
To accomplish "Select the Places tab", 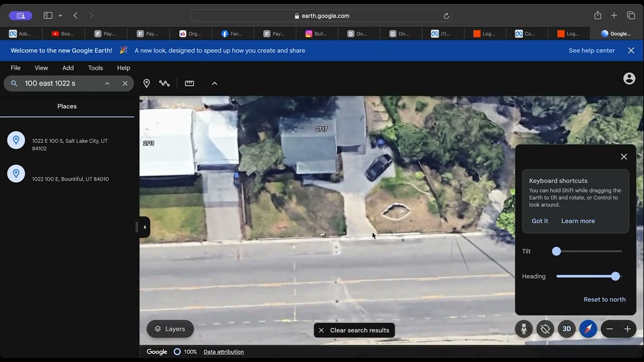I will click(67, 107).
